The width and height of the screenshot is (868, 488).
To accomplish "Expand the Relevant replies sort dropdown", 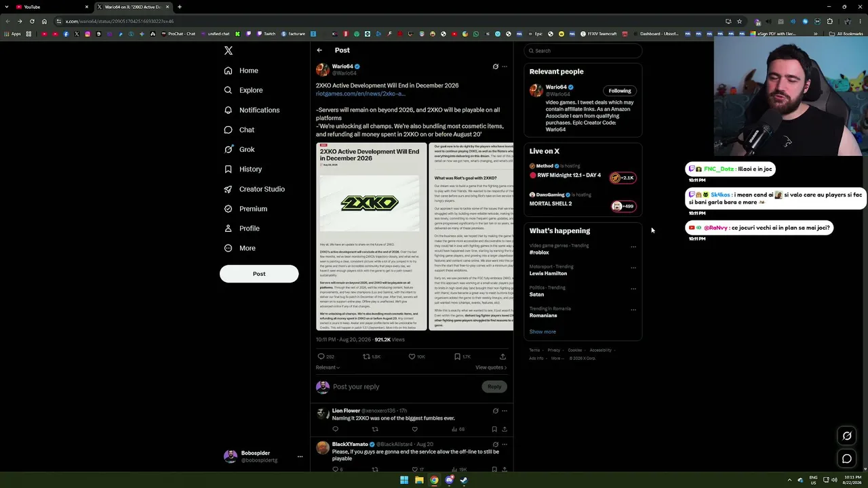I will click(328, 367).
